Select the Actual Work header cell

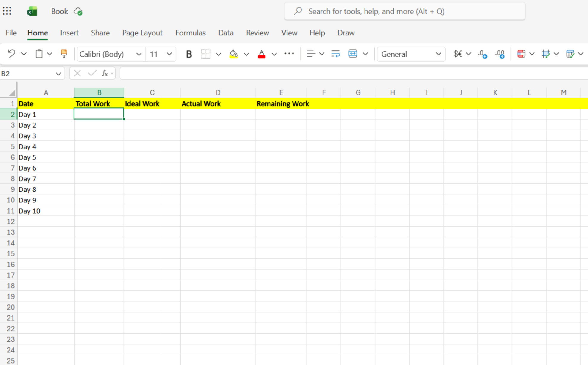[218, 103]
